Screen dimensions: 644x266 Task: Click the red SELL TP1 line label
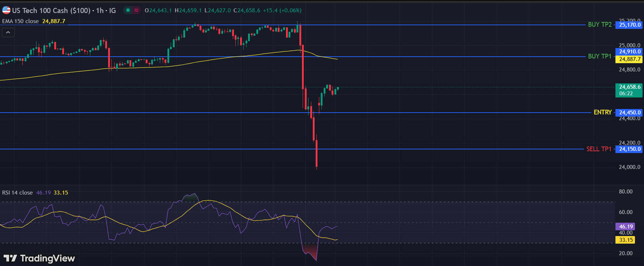click(x=598, y=149)
